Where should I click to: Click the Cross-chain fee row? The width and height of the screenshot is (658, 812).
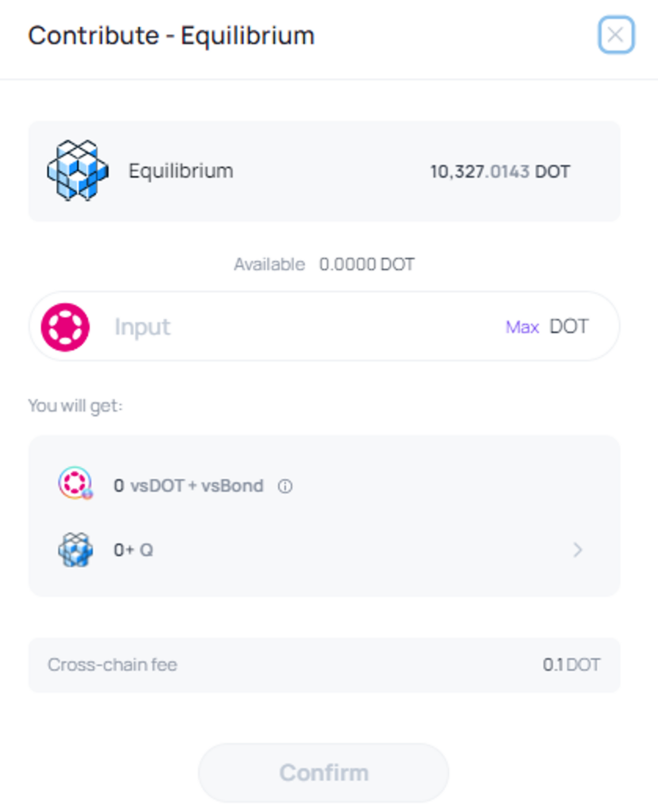[x=324, y=665]
